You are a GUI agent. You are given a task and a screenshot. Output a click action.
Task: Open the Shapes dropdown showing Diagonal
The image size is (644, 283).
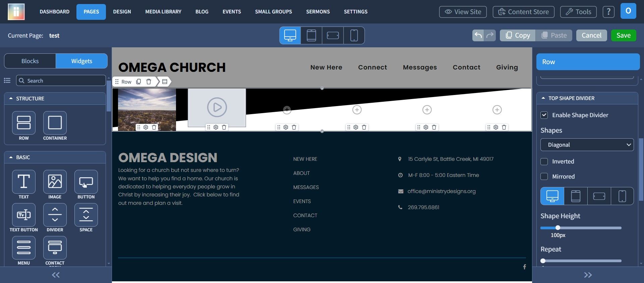pyautogui.click(x=587, y=145)
